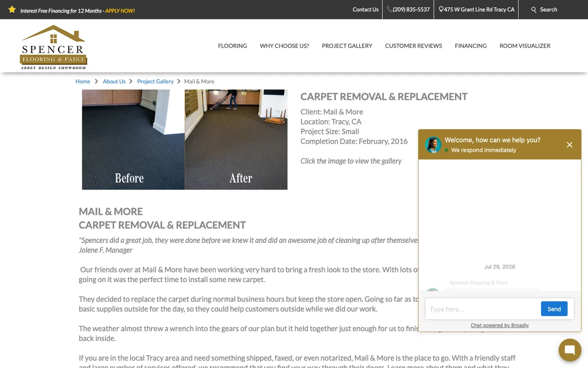
Task: Open 'Chat powered by Broadly' link
Action: click(499, 325)
